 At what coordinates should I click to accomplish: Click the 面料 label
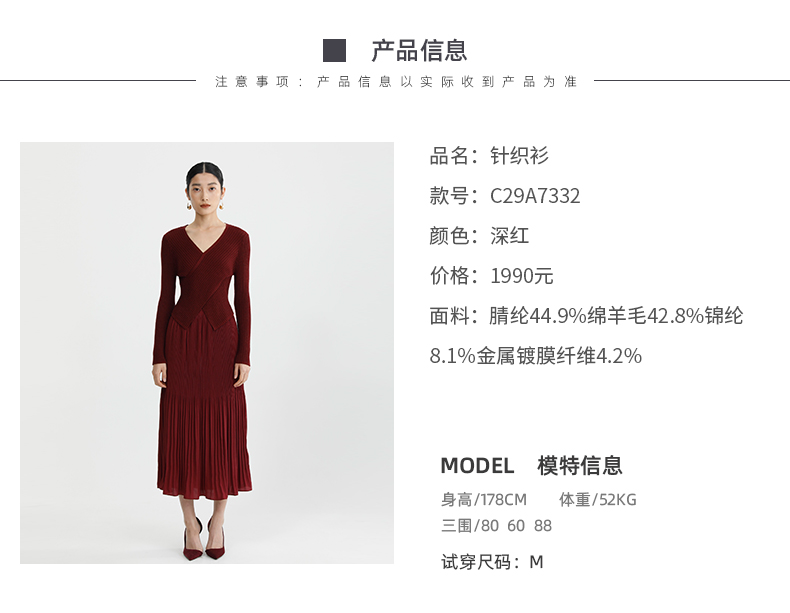[x=449, y=316]
